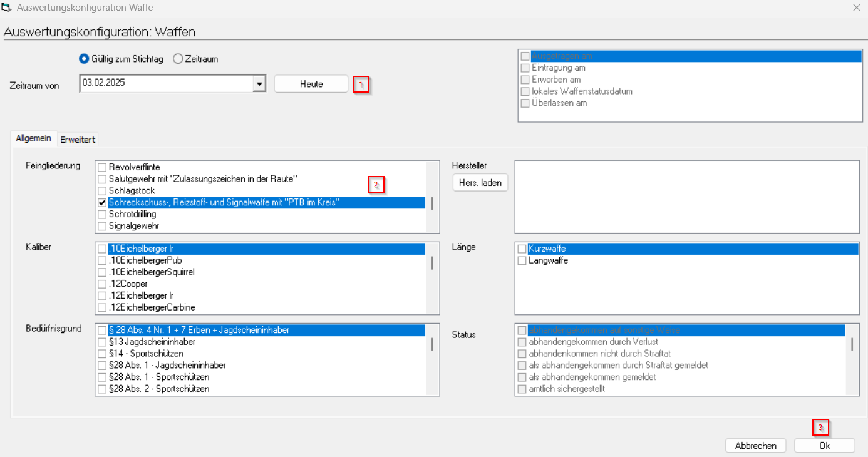
Task: Toggle the '.12Cooper' caliber checkbox
Action: click(x=102, y=284)
